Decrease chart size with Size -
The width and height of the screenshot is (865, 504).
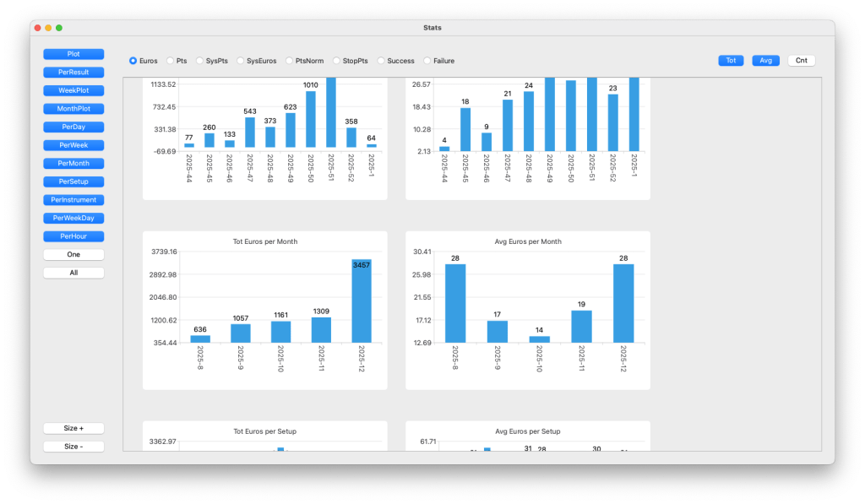click(73, 447)
